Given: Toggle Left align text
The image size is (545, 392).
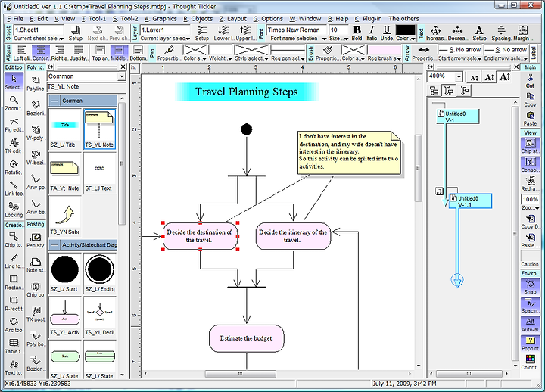Looking at the screenshot, I should pos(22,53).
